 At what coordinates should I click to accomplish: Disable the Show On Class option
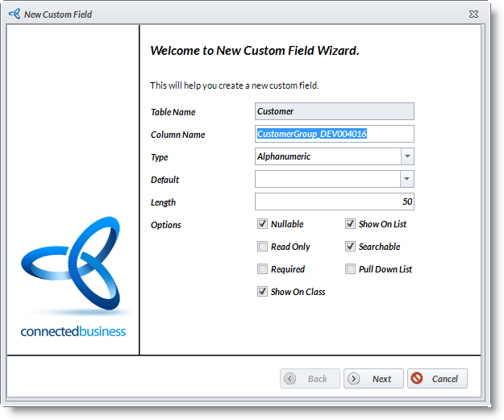262,292
